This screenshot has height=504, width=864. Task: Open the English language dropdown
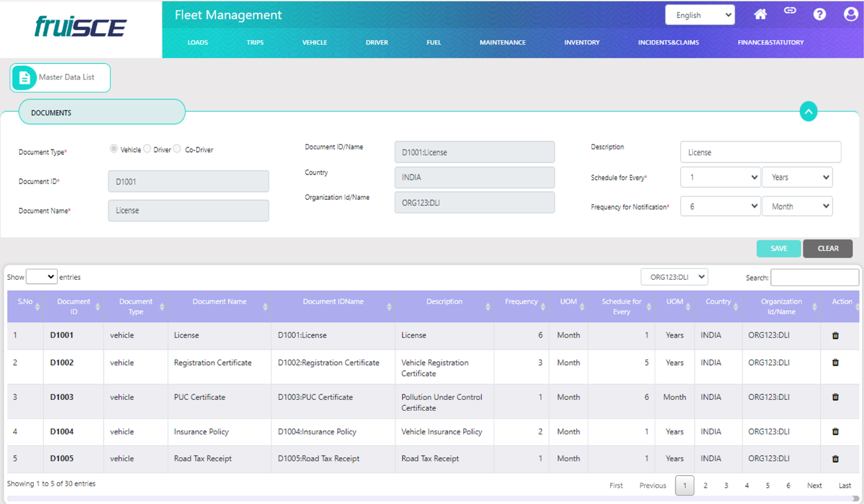click(699, 15)
